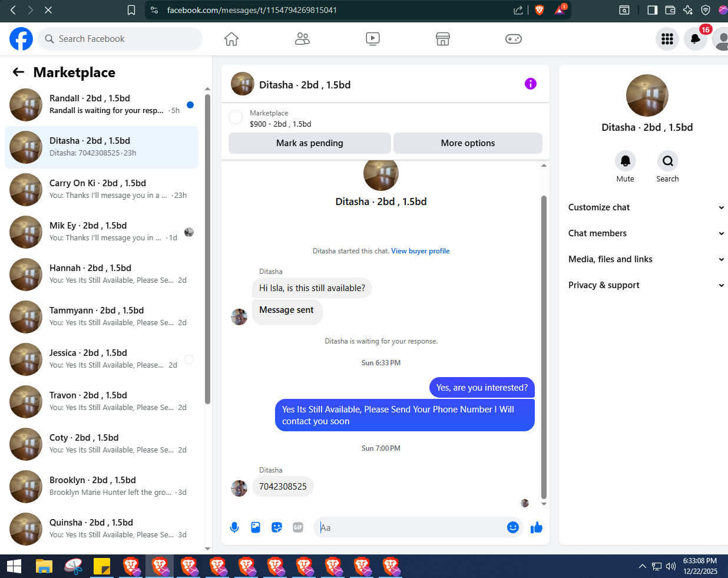728x578 pixels.
Task: Click More options button
Action: pyautogui.click(x=468, y=143)
